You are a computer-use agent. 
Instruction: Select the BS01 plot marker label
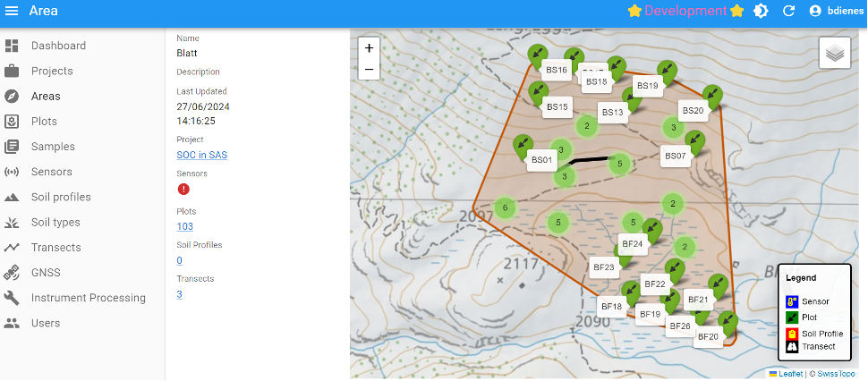tap(541, 160)
